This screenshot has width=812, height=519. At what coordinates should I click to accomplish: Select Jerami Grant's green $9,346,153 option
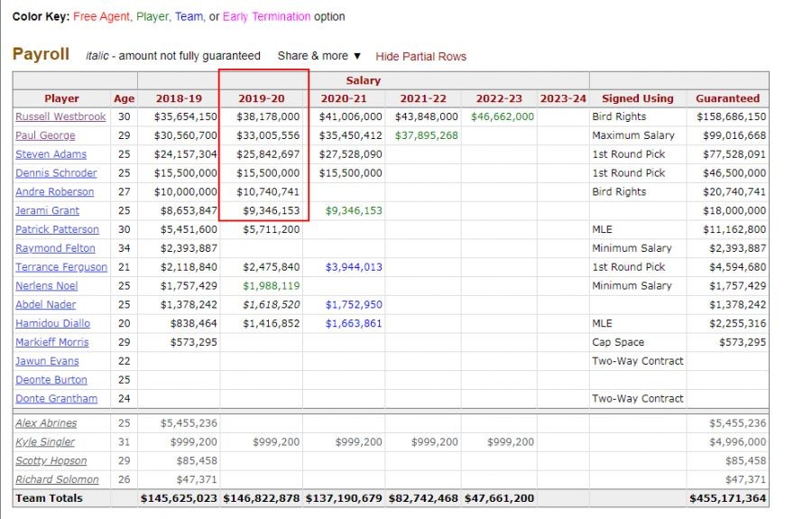click(x=354, y=210)
